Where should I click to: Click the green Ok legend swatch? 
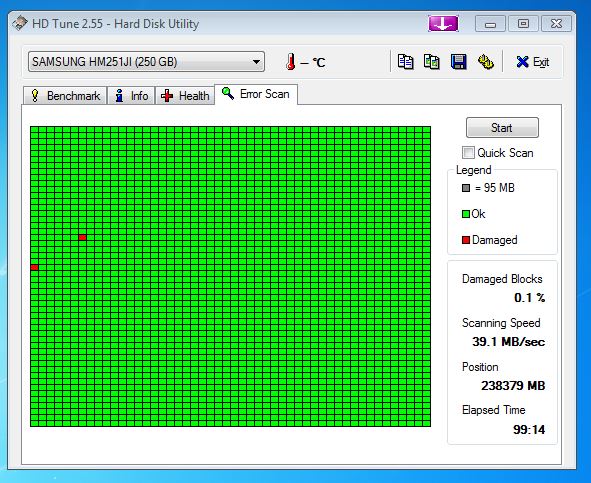(x=466, y=214)
